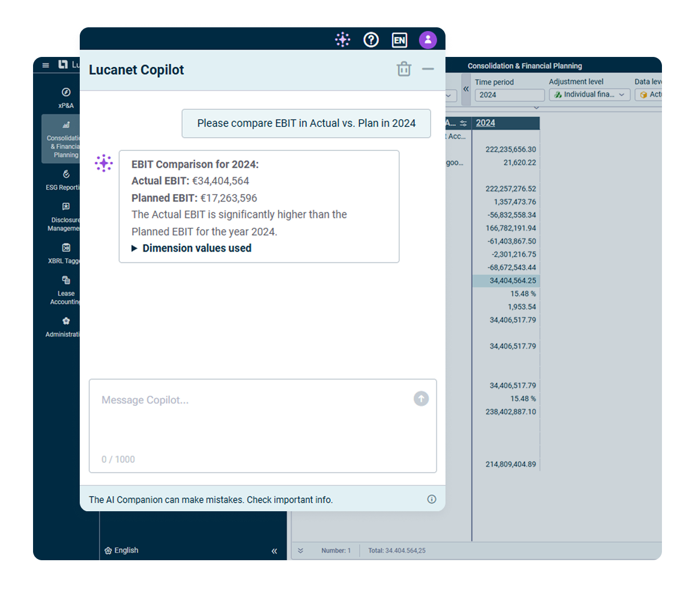Image resolution: width=695 pixels, height=616 pixels.
Task: Open the help question mark icon
Action: [x=371, y=40]
